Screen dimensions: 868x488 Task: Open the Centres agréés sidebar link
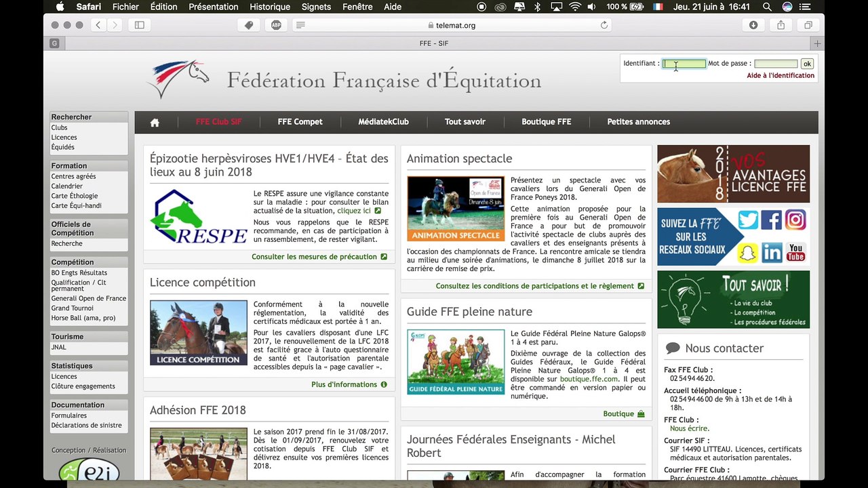[x=74, y=176]
